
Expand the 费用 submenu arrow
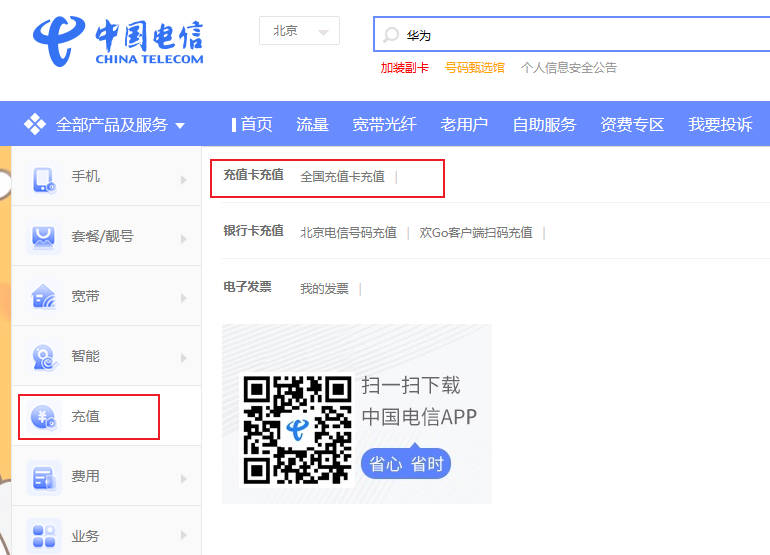coord(184,478)
